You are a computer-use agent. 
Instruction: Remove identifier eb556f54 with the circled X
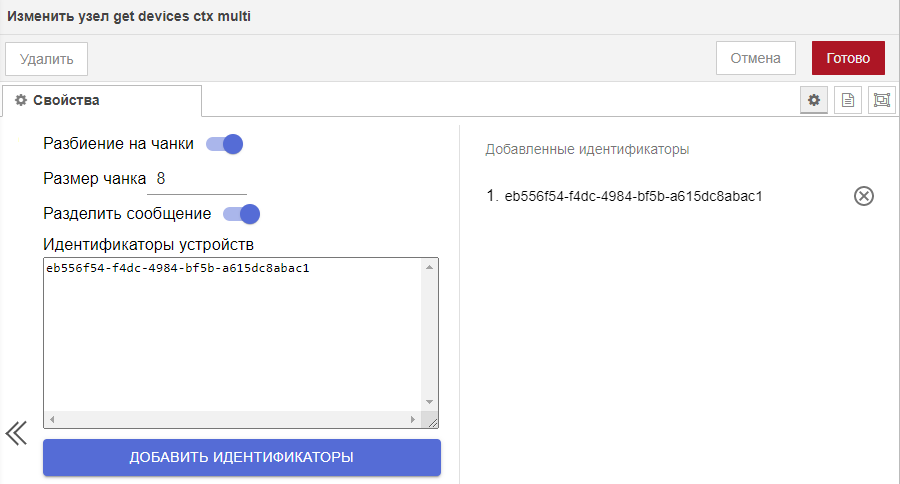click(864, 196)
